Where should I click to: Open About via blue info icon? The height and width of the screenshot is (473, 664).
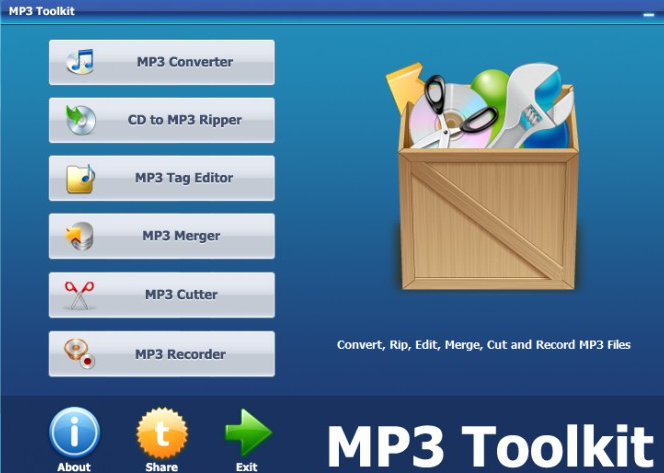(75, 432)
